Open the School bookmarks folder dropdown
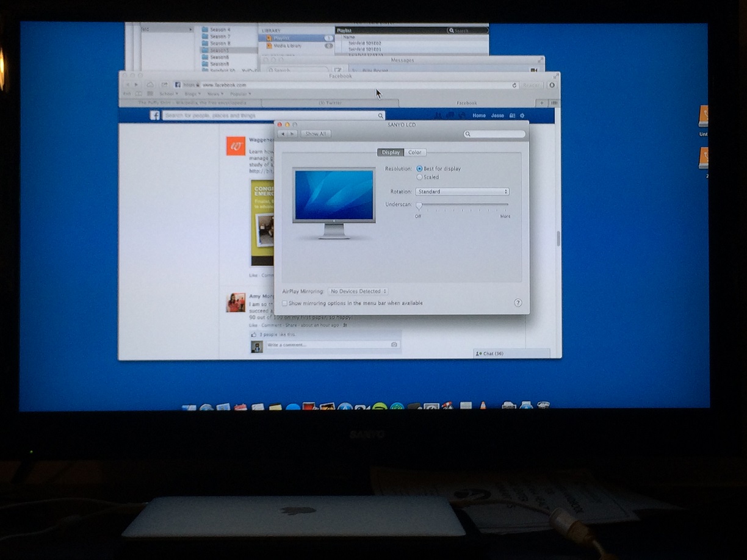This screenshot has height=560, width=747. click(168, 94)
